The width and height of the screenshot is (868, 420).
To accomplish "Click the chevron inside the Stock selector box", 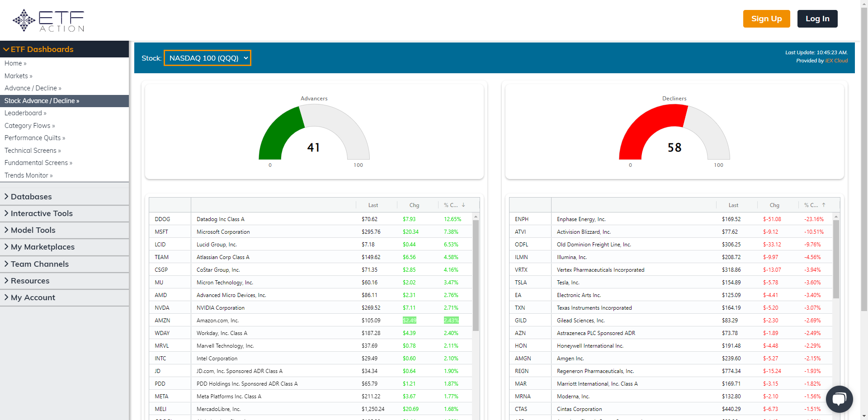I will click(245, 58).
